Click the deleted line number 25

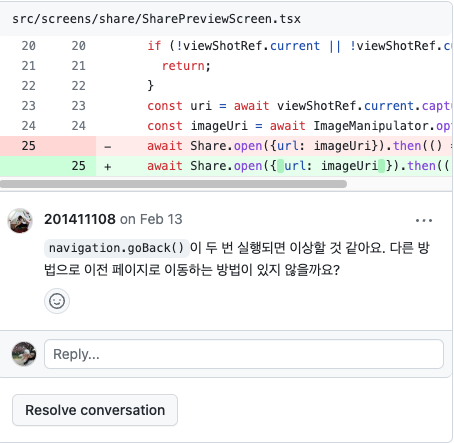point(29,146)
